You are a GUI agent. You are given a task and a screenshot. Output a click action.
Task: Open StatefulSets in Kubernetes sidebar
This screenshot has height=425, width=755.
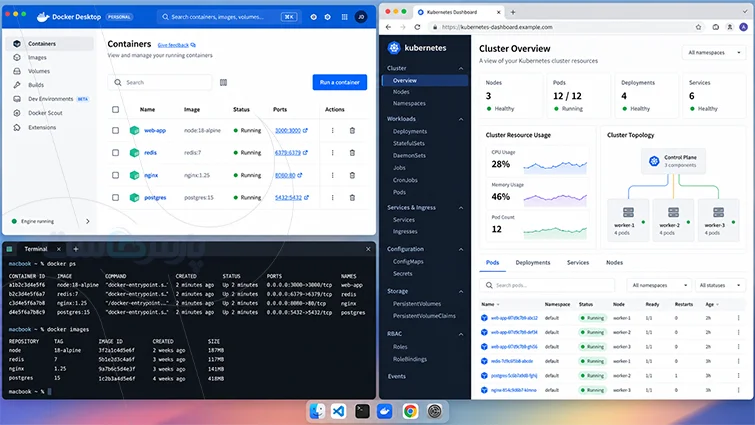tap(408, 143)
